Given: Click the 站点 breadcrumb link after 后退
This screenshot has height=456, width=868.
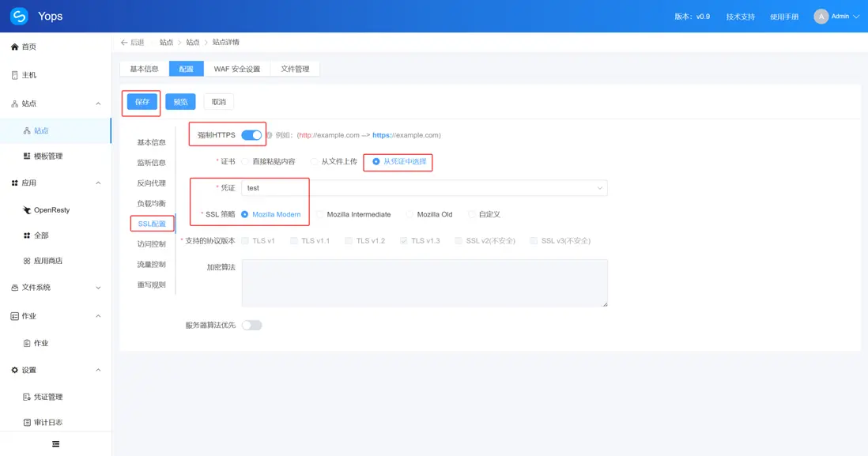Looking at the screenshot, I should [x=166, y=43].
